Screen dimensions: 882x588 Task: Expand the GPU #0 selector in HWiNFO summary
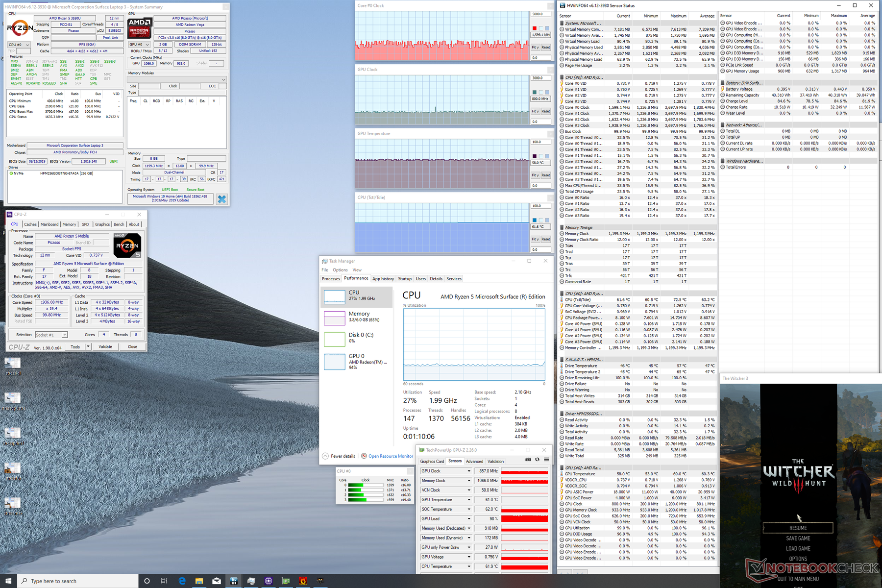coord(140,45)
